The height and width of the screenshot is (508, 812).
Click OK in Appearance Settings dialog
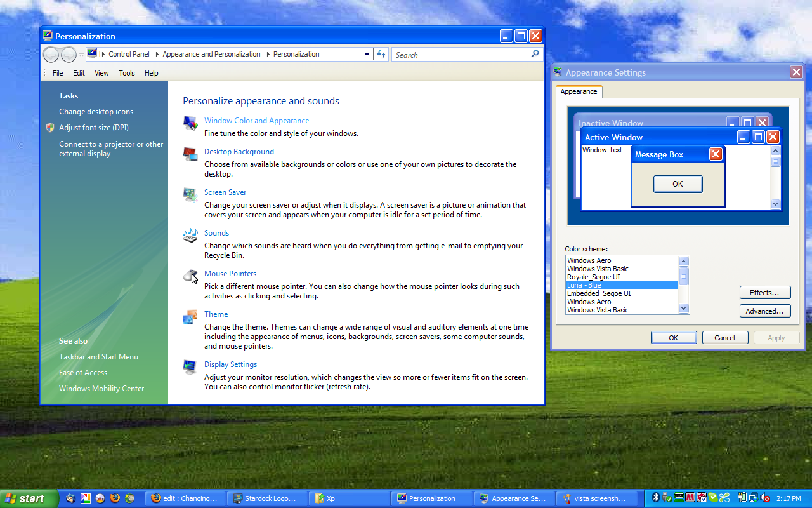[x=674, y=338]
